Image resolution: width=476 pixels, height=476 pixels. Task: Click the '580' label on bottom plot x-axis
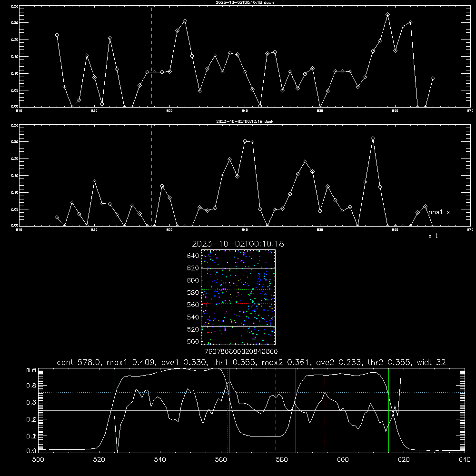[282, 460]
